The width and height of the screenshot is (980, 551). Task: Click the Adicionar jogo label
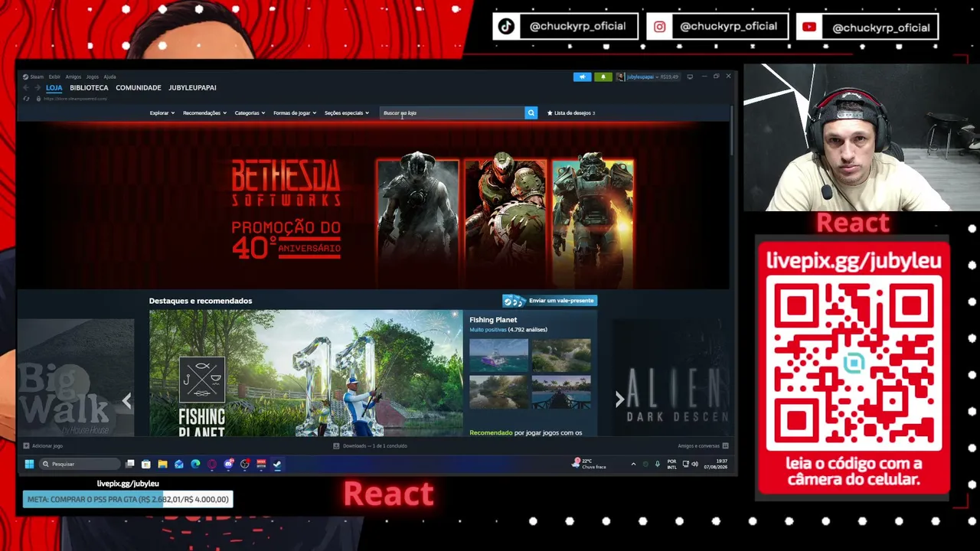point(47,445)
